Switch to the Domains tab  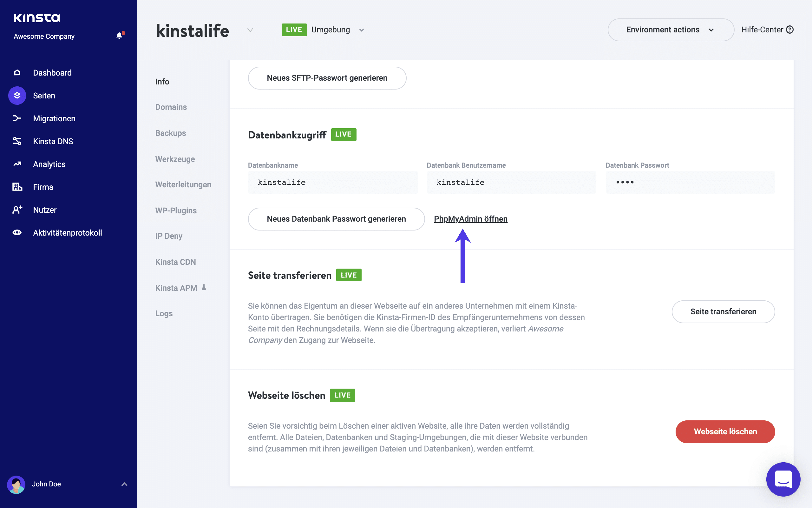coord(171,107)
